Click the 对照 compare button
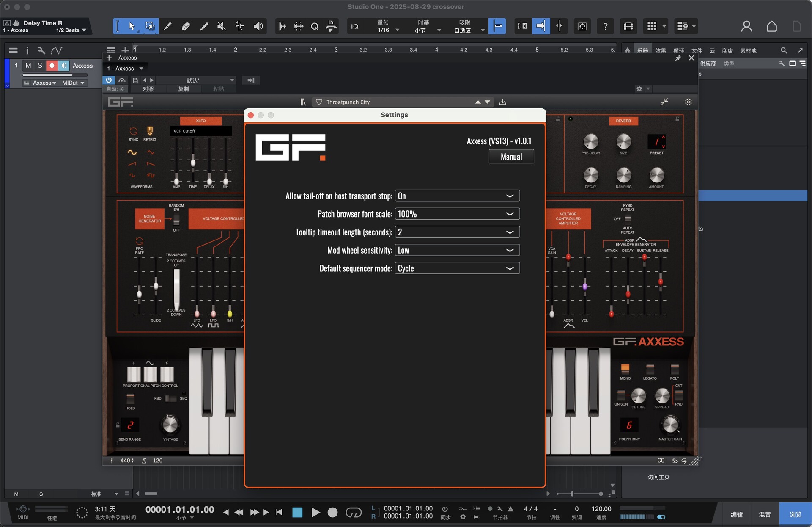The image size is (812, 527). (x=148, y=89)
